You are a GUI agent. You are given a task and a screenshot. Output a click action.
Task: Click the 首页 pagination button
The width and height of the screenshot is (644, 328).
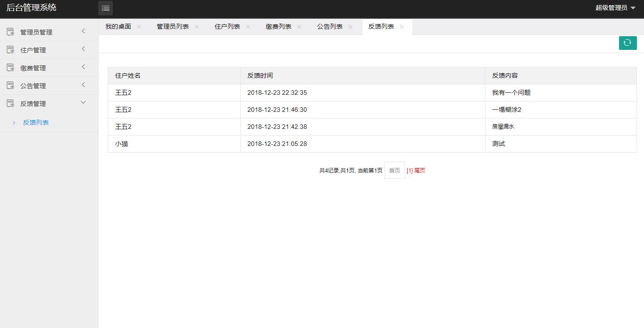[394, 170]
